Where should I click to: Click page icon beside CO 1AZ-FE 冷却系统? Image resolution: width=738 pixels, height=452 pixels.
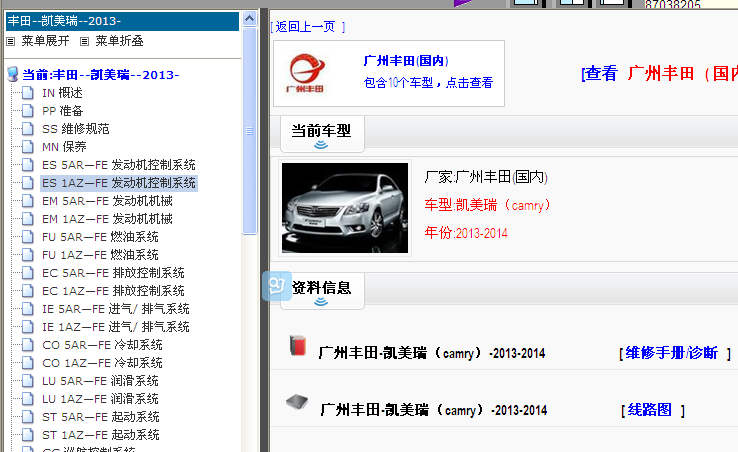[28, 363]
